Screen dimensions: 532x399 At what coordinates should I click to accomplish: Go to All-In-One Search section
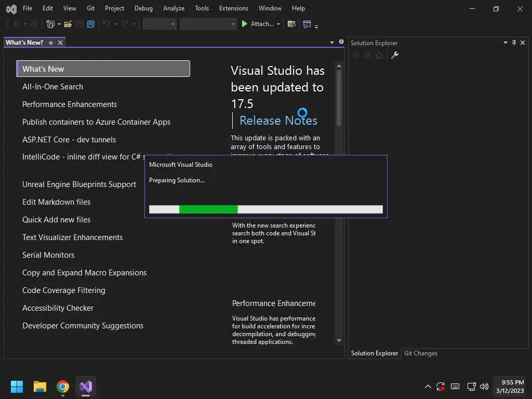(52, 87)
